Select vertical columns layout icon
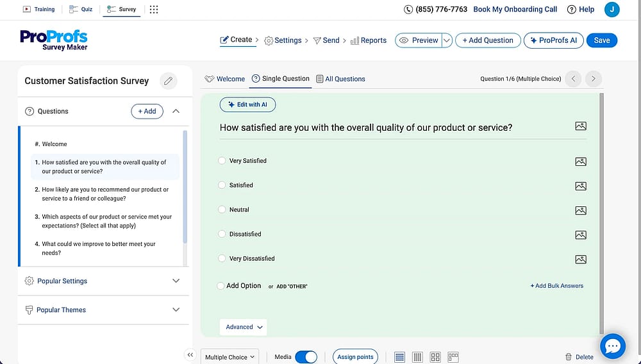This screenshot has width=641, height=364. 417,357
